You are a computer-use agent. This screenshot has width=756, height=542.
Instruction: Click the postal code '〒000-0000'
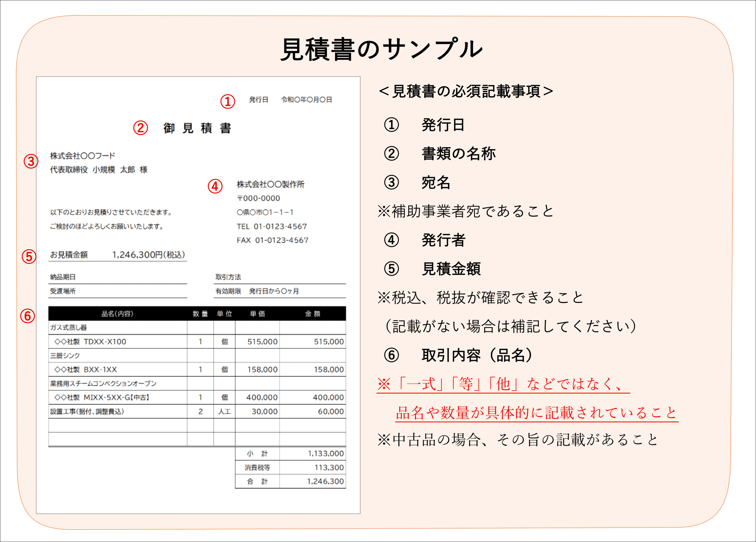click(x=258, y=198)
